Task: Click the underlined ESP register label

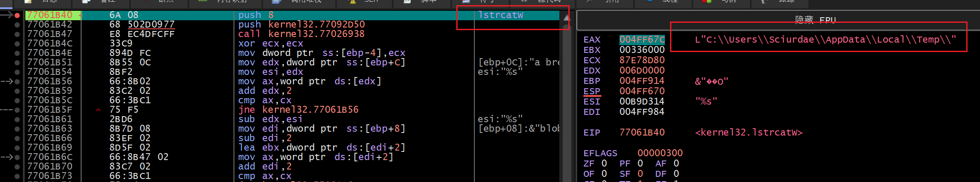Action: click(592, 91)
